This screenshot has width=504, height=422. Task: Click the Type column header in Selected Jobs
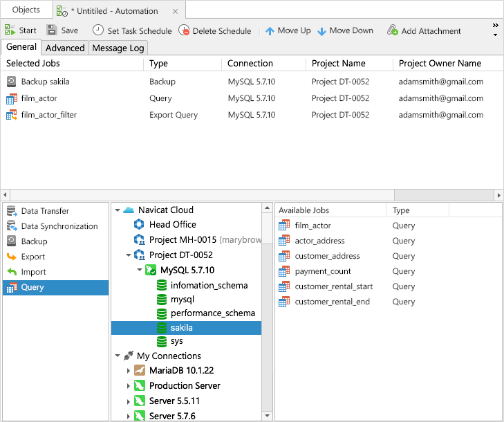pyautogui.click(x=183, y=64)
